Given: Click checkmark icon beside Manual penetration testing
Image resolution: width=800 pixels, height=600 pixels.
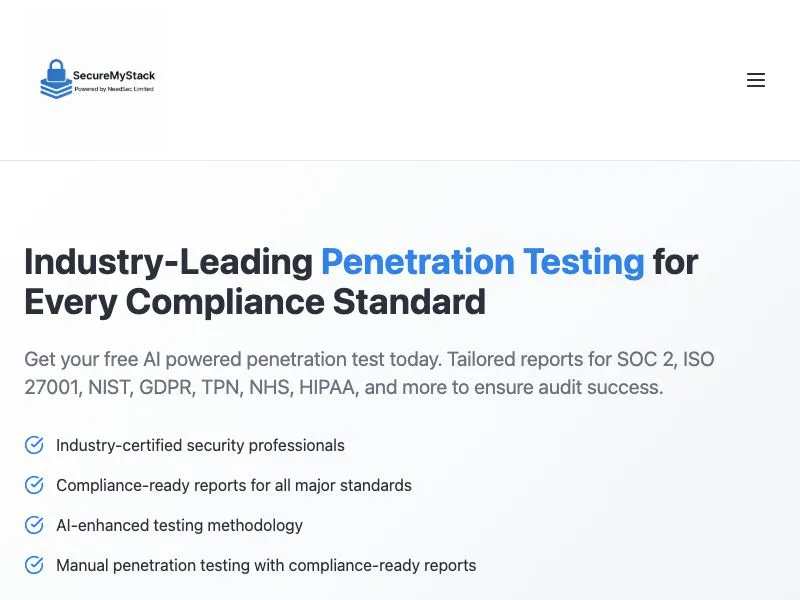Looking at the screenshot, I should [x=34, y=565].
